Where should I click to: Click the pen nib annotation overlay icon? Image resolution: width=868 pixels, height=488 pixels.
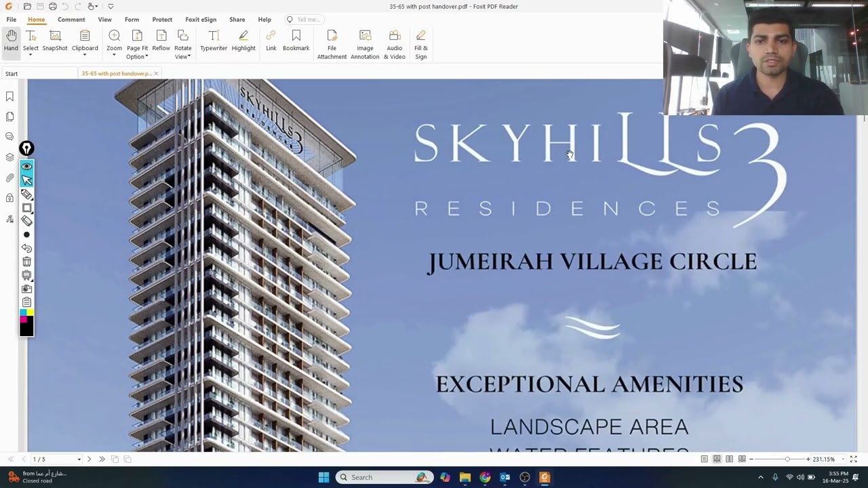[x=26, y=148]
